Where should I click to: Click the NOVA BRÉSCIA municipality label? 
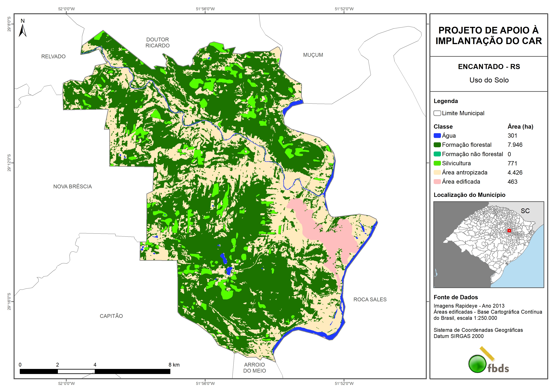(x=72, y=186)
